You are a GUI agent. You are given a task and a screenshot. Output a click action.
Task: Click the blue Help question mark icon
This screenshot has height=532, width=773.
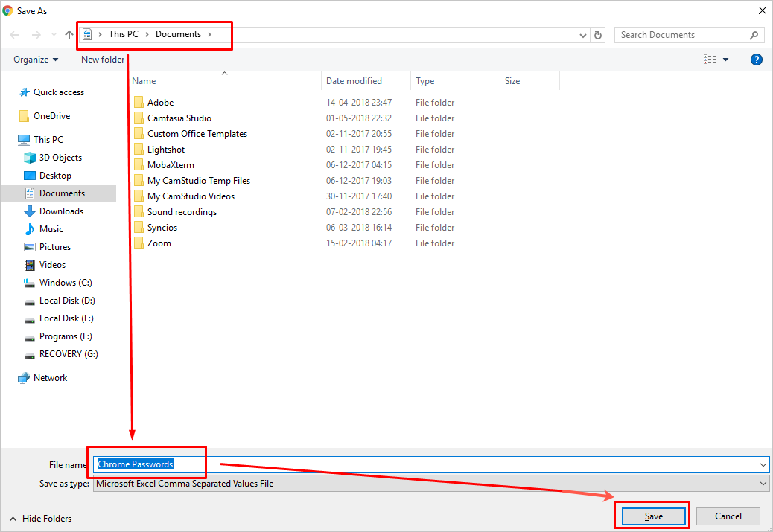click(x=756, y=60)
